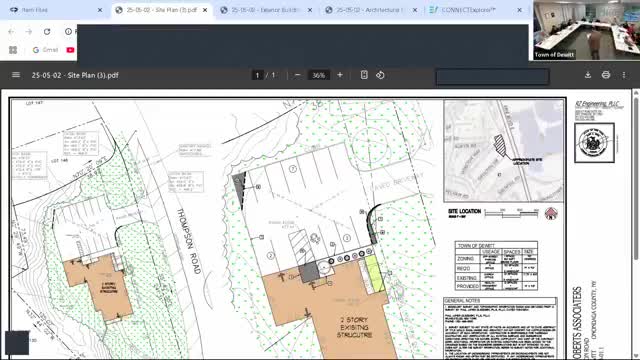Open the PDF viewer more actions menu
This screenshot has width=640, height=360.
tap(624, 75)
